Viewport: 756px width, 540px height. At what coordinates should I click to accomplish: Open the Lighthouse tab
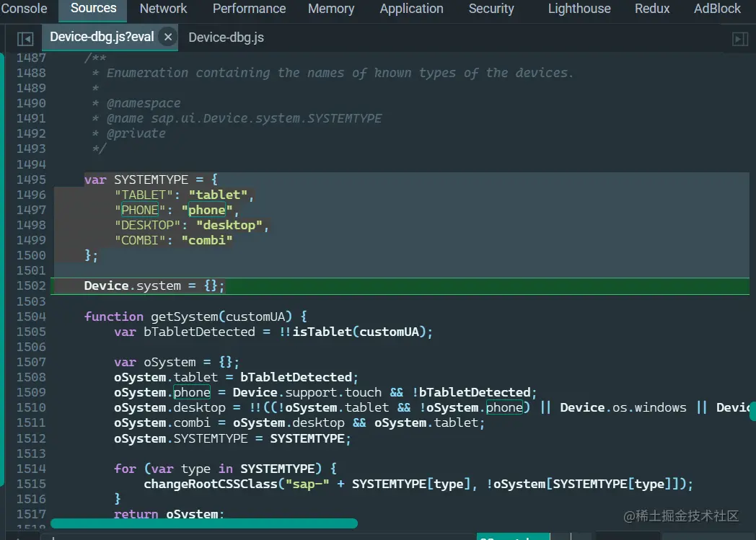click(579, 9)
